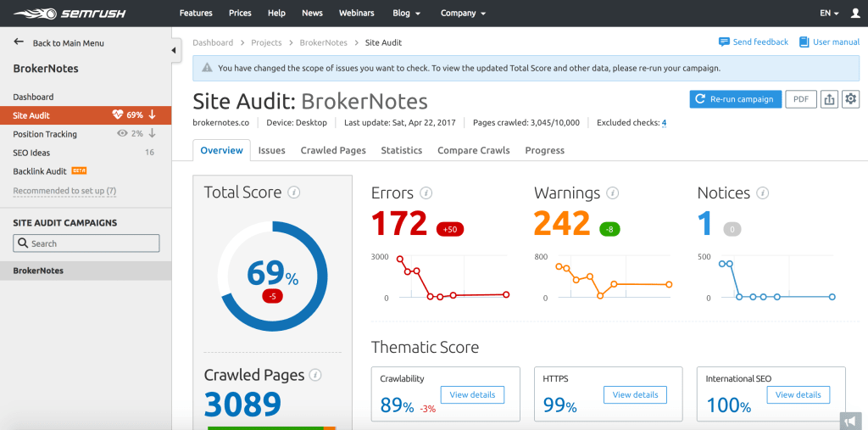Open the Webinars menu item
Viewport: 868px width, 430px height.
(357, 14)
